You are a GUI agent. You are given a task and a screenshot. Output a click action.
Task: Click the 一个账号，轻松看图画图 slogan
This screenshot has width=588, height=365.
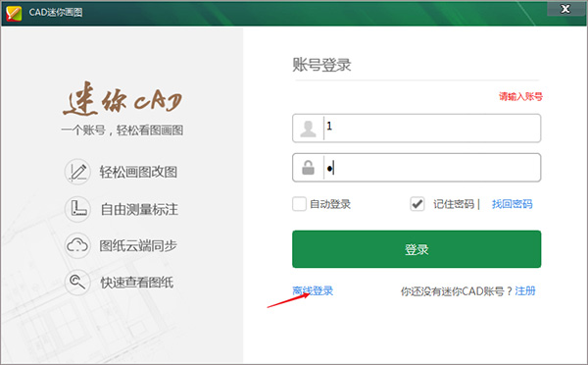(122, 130)
